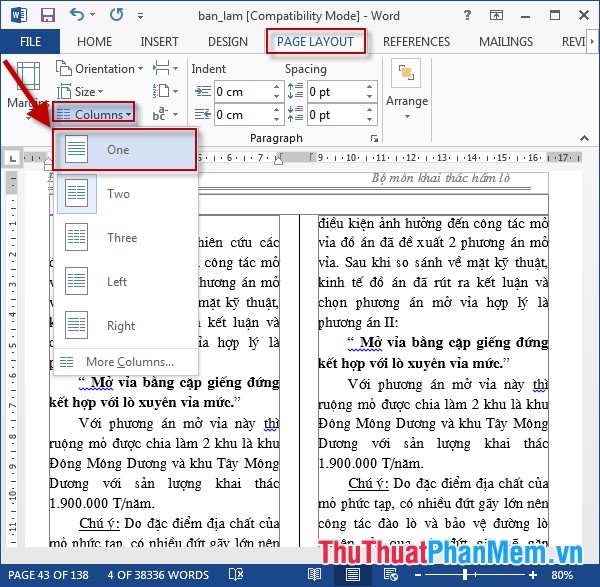Select the PAGE LAYOUT tab
This screenshot has width=600, height=587.
tap(315, 41)
